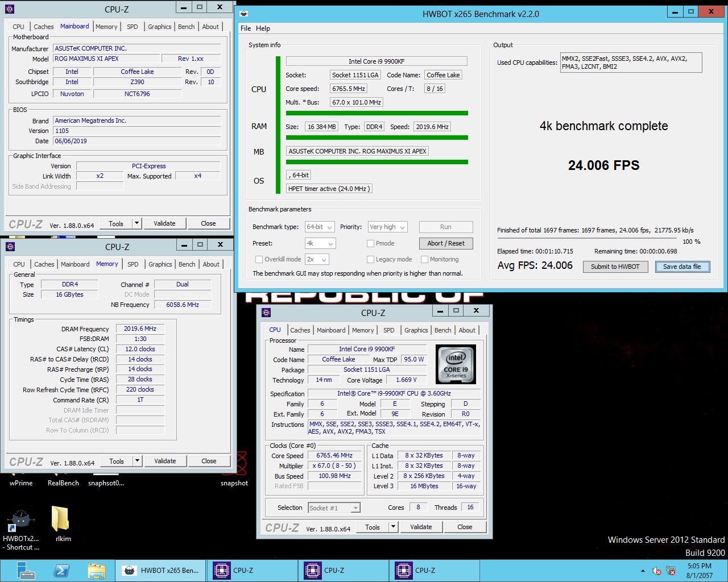Enable the Legacy mode checkbox
This screenshot has height=582, width=728.
pos(370,259)
